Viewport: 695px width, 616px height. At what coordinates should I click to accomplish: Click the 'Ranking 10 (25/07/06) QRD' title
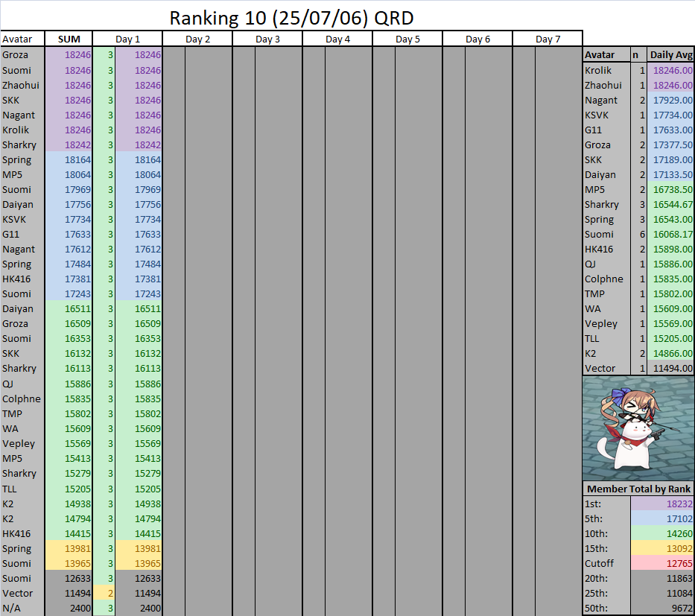pyautogui.click(x=292, y=18)
